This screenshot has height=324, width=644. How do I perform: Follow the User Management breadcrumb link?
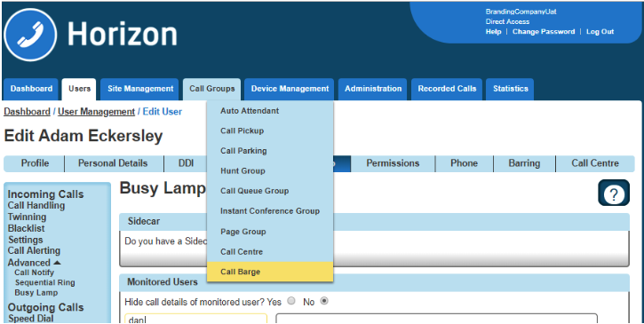96,112
